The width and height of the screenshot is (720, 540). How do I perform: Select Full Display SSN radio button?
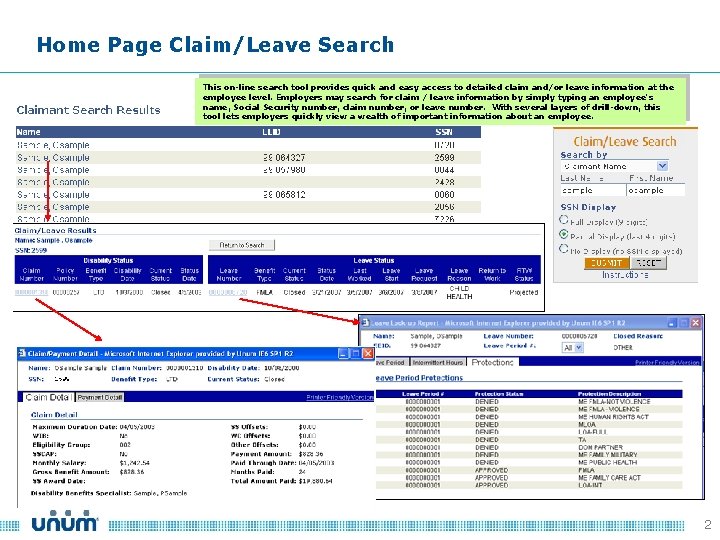(x=564, y=219)
